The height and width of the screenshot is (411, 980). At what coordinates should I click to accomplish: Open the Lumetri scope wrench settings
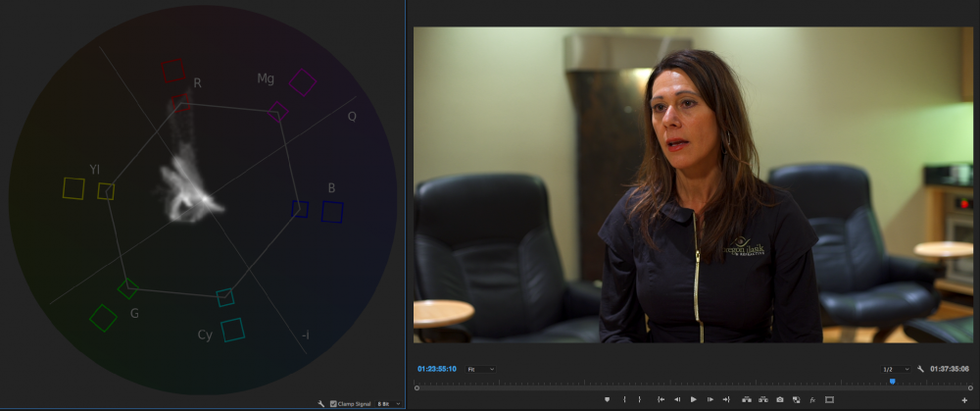point(321,403)
